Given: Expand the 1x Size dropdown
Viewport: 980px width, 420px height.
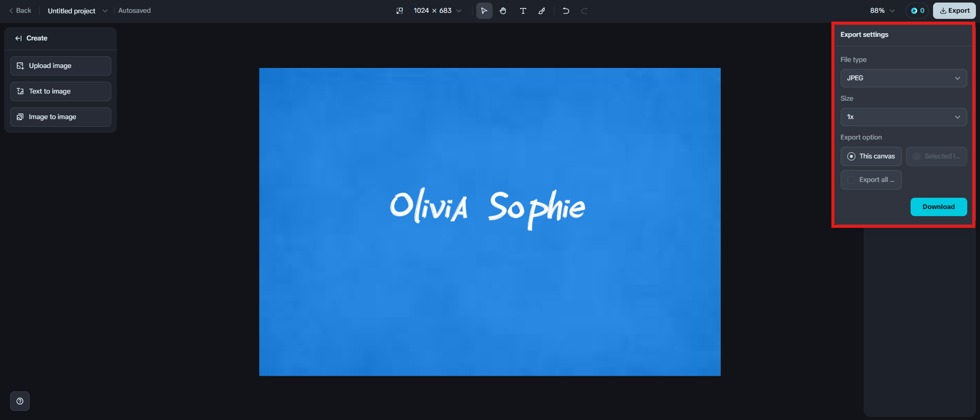Looking at the screenshot, I should (x=904, y=117).
